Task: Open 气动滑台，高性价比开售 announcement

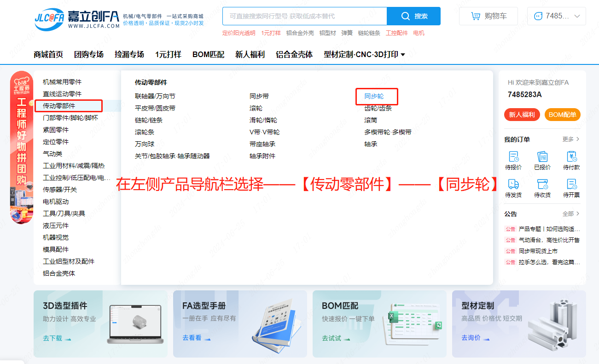Action: pyautogui.click(x=549, y=240)
